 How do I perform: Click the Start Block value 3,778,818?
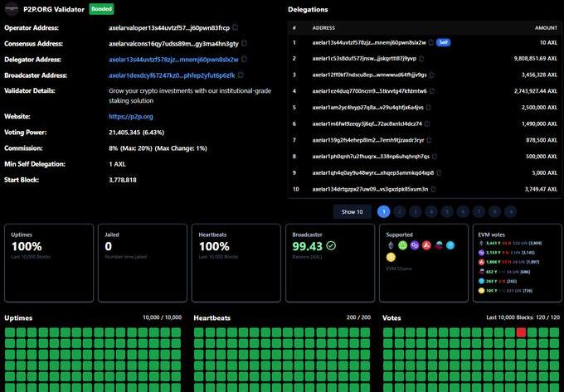pyautogui.click(x=123, y=180)
